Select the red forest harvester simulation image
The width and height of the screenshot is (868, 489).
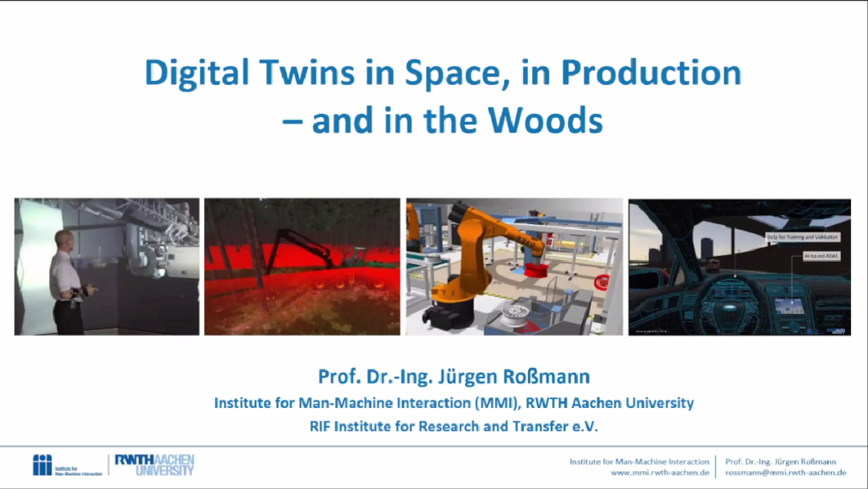click(301, 267)
